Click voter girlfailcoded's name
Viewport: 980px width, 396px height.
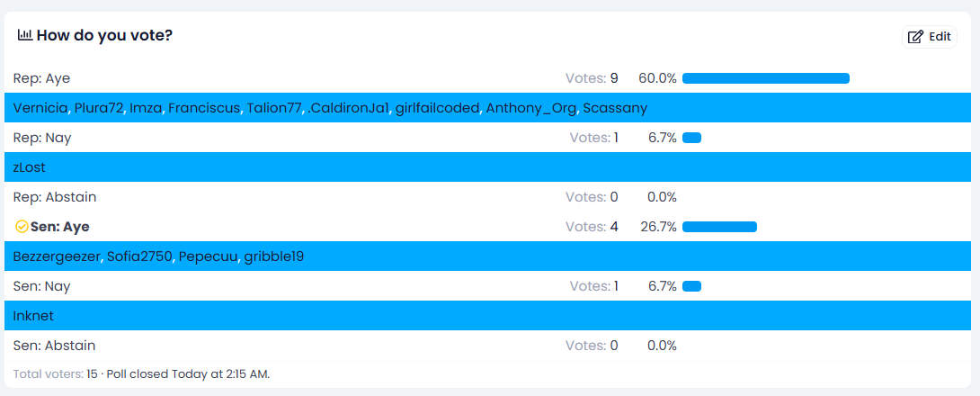pyautogui.click(x=437, y=108)
